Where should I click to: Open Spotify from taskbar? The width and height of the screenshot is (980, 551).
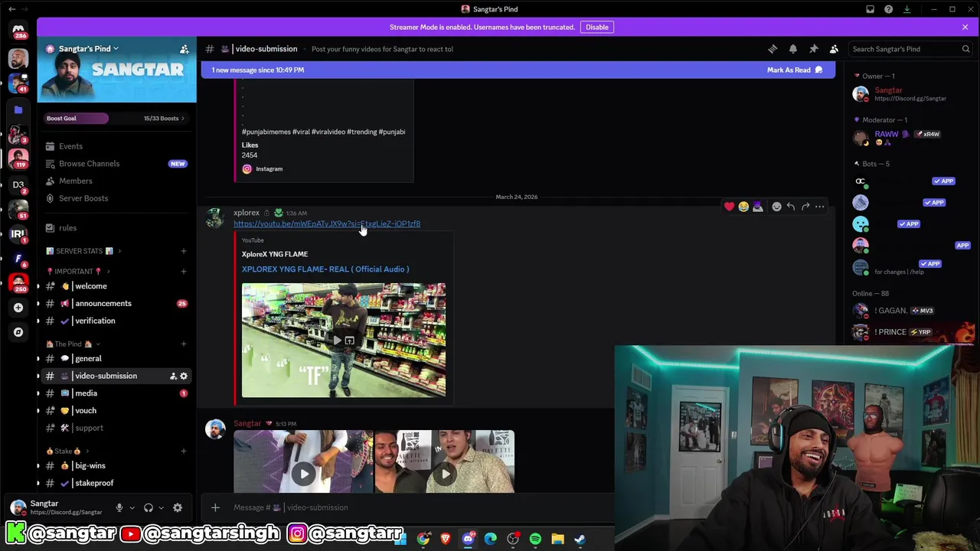[535, 539]
